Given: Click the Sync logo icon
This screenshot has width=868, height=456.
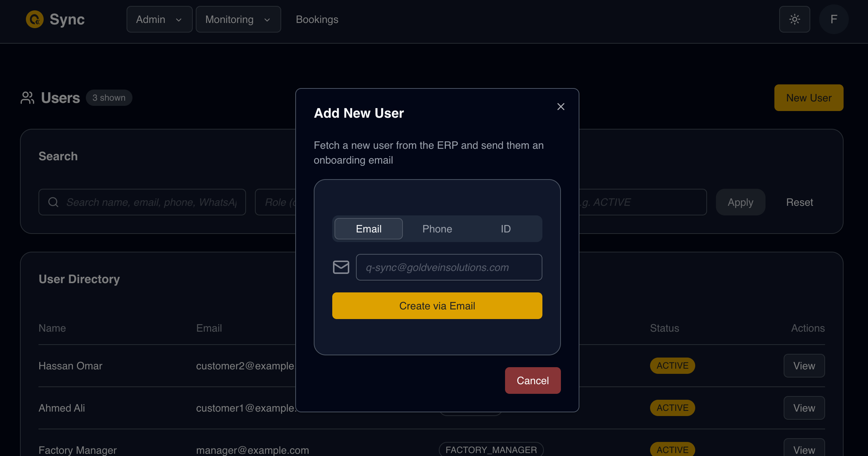Looking at the screenshot, I should tap(35, 19).
